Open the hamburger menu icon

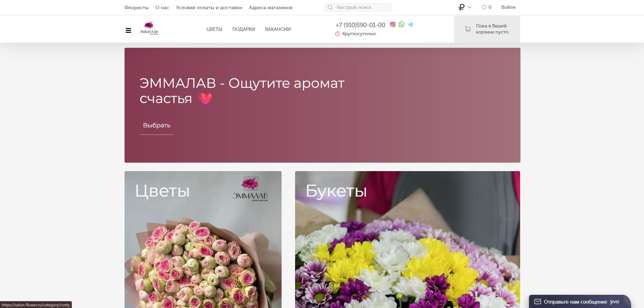click(128, 30)
